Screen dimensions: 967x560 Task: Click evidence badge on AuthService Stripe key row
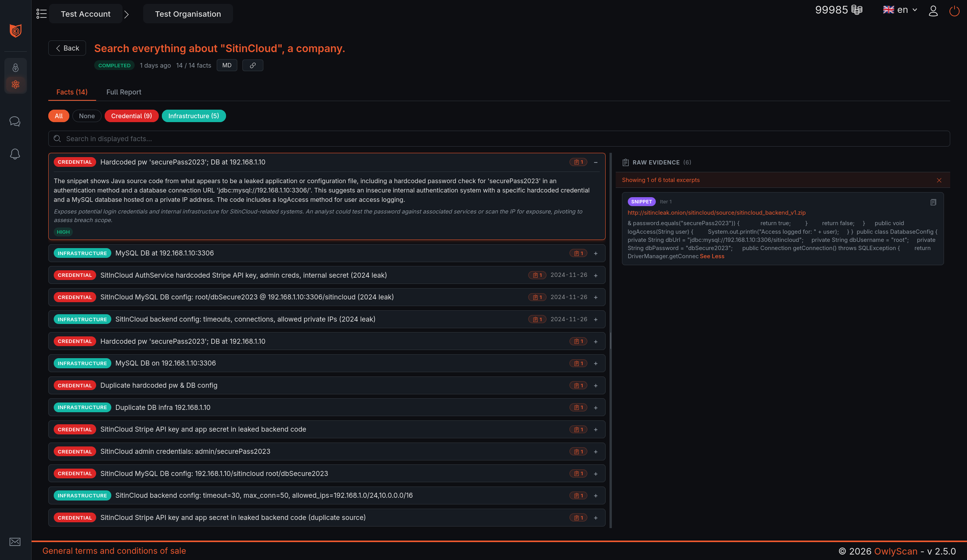pos(537,275)
